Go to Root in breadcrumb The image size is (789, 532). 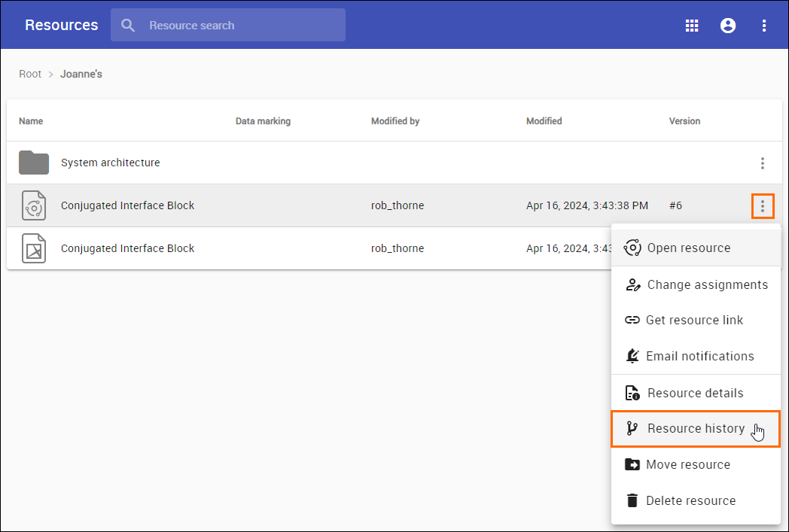point(30,74)
